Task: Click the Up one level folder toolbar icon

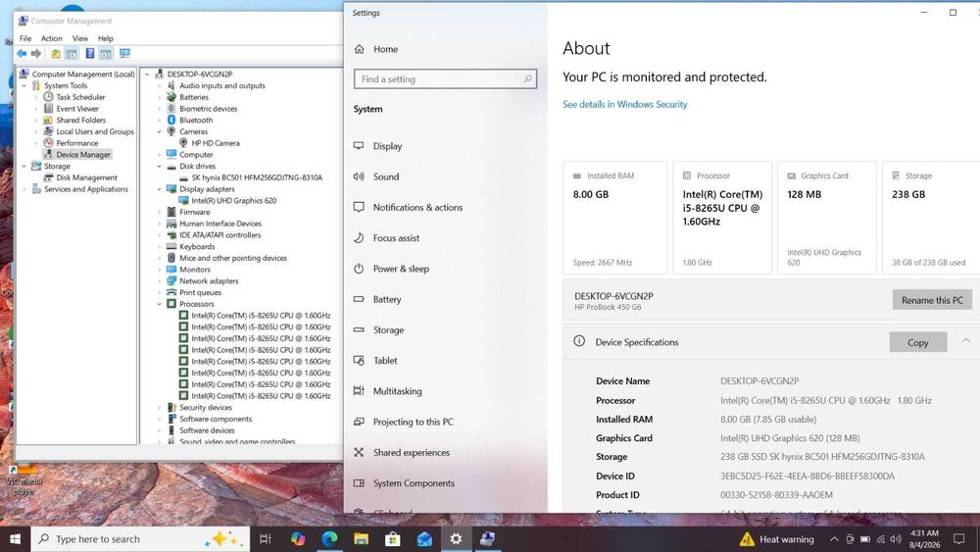Action: (x=56, y=54)
